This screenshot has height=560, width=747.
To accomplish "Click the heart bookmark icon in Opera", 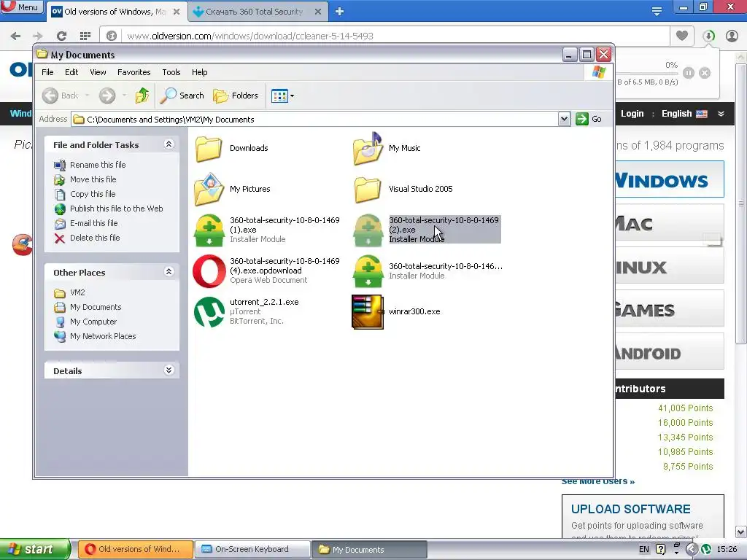I will 682,35.
